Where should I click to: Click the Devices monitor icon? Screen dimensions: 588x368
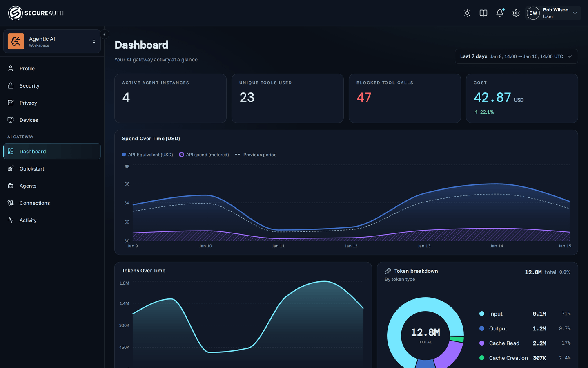tap(11, 120)
